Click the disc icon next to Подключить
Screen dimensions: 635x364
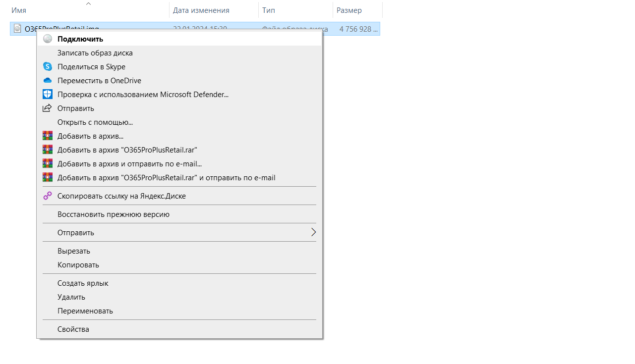pyautogui.click(x=48, y=39)
